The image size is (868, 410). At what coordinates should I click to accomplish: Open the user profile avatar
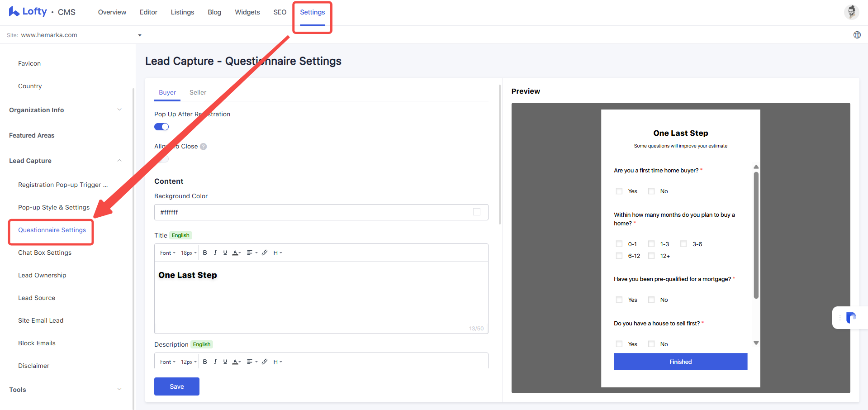(851, 12)
